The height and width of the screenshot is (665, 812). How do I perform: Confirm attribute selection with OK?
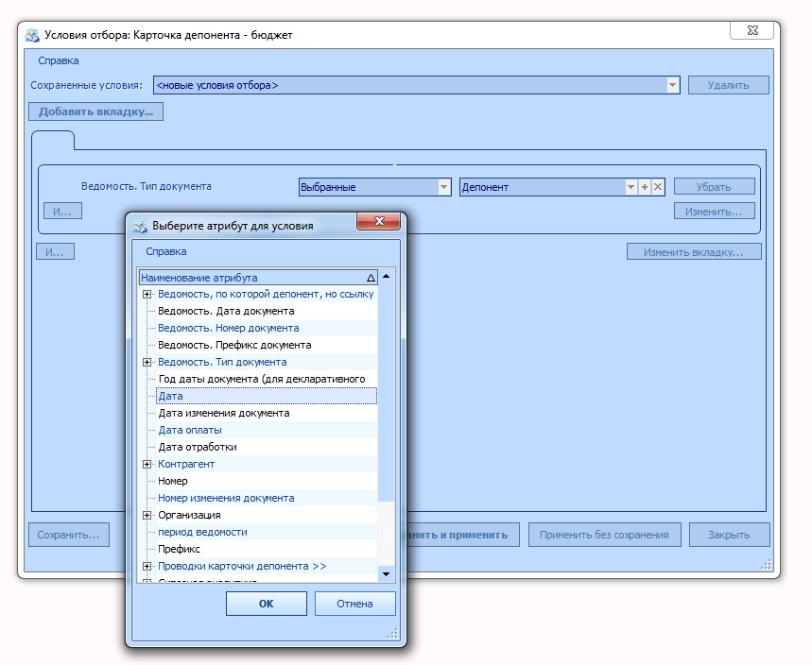(267, 604)
